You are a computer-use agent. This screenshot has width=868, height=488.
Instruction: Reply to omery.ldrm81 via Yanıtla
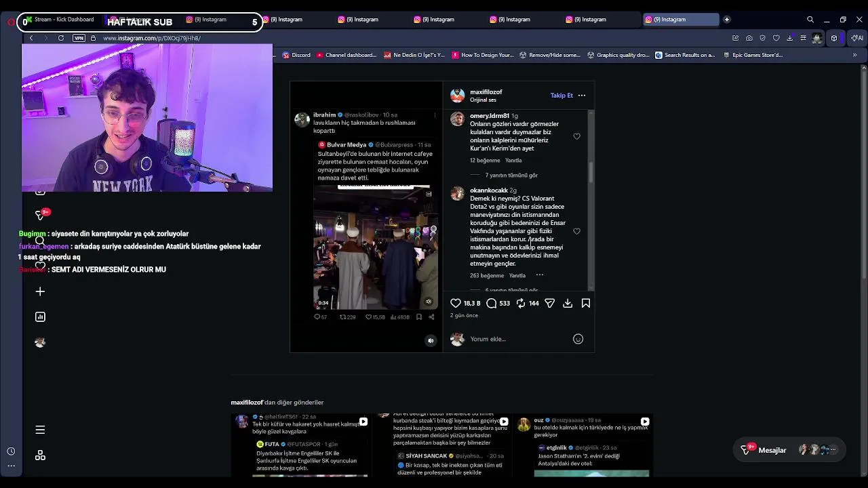point(513,161)
